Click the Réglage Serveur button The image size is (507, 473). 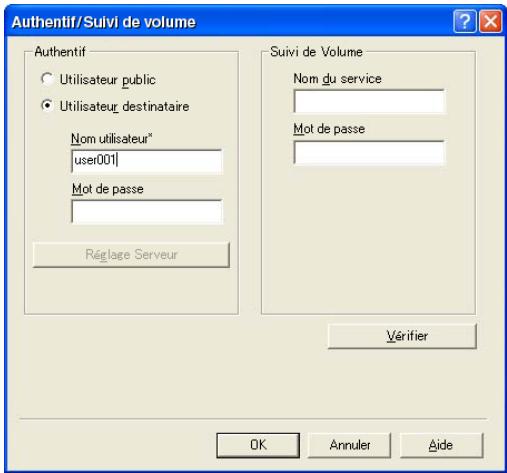tap(131, 255)
